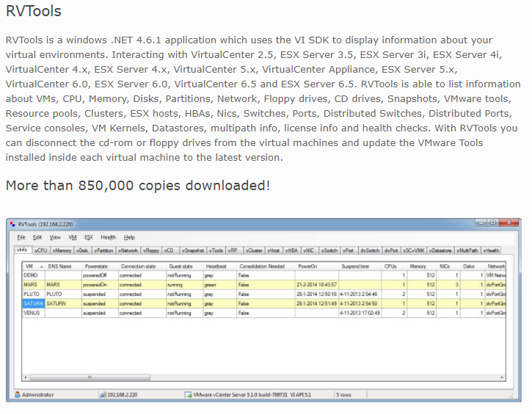Click the highlighted SATURN VM cell

click(x=34, y=304)
